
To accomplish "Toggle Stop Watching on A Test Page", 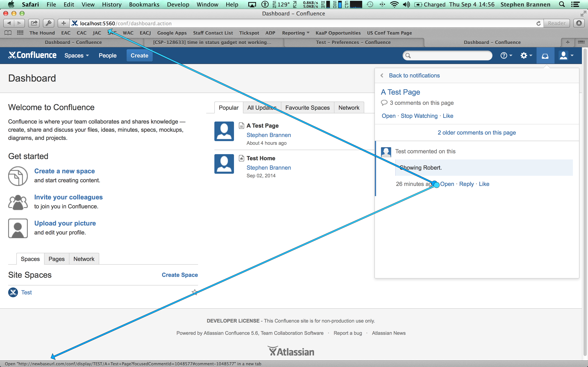I will (419, 115).
